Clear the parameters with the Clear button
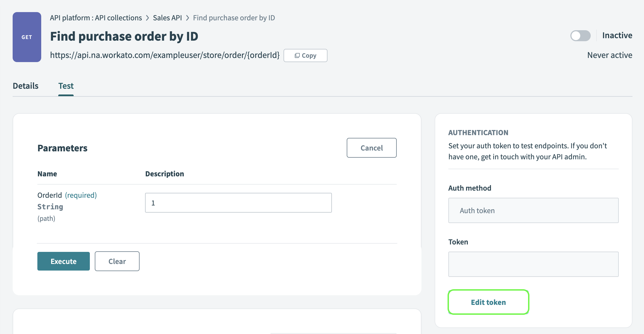The width and height of the screenshot is (644, 334). point(117,261)
